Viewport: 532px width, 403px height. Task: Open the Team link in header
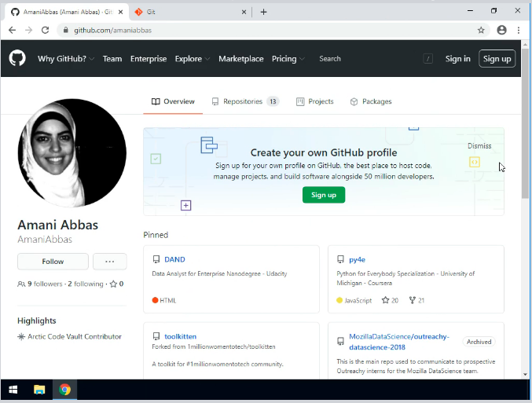112,59
